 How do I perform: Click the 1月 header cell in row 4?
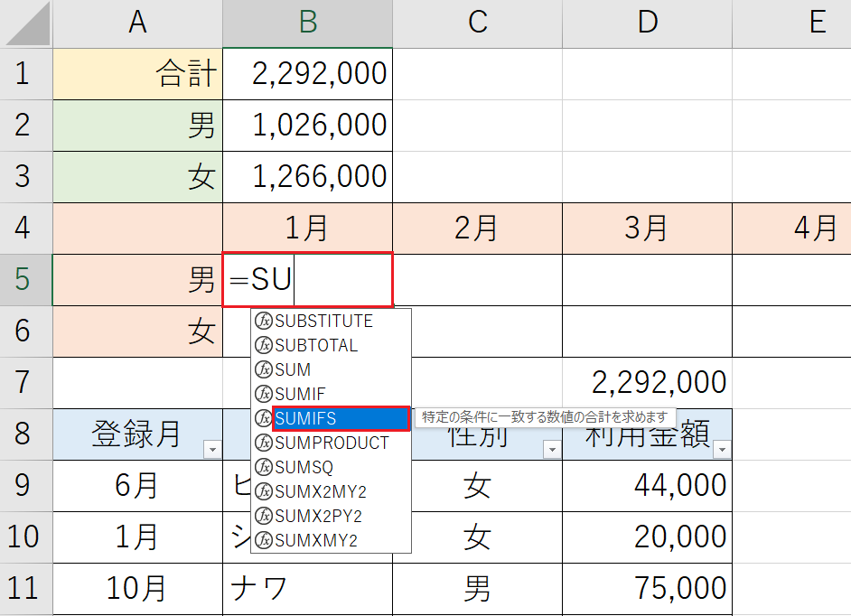(x=308, y=229)
